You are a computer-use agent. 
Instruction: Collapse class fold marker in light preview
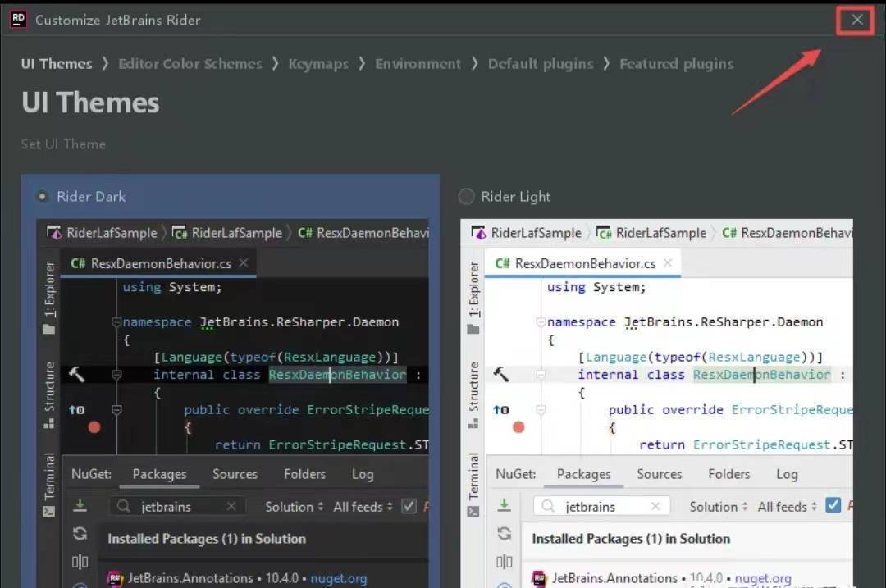pos(541,375)
